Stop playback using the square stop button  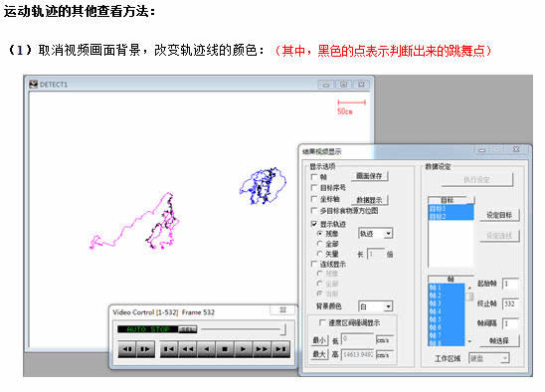point(225,349)
